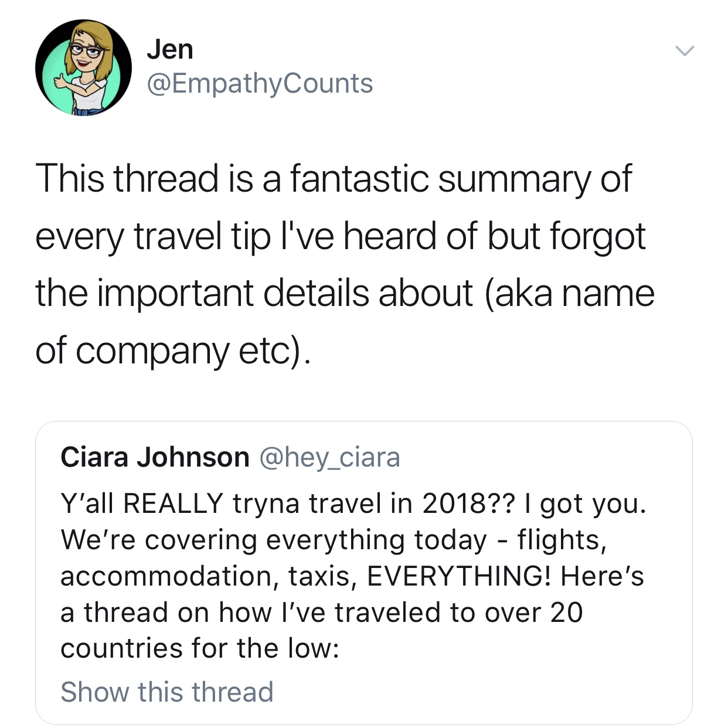
Task: Open quoted tweet at 'Y'all REALLY tryna travel' line
Action: 353,504
